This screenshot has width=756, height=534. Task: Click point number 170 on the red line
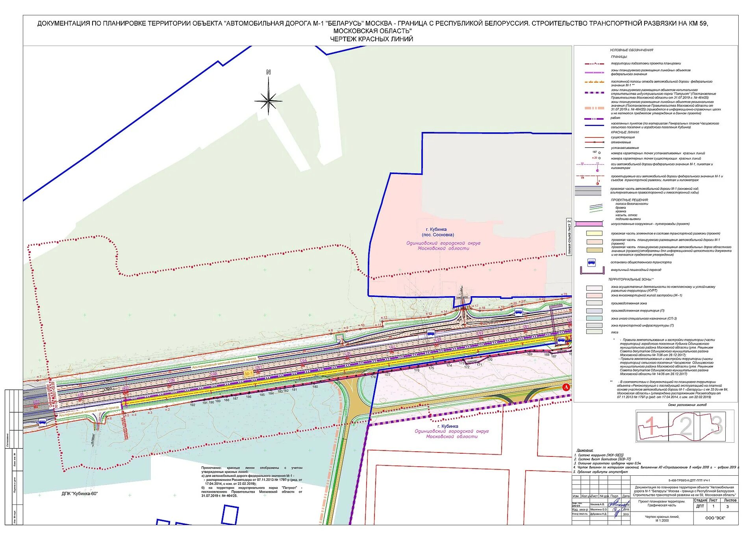point(489,360)
